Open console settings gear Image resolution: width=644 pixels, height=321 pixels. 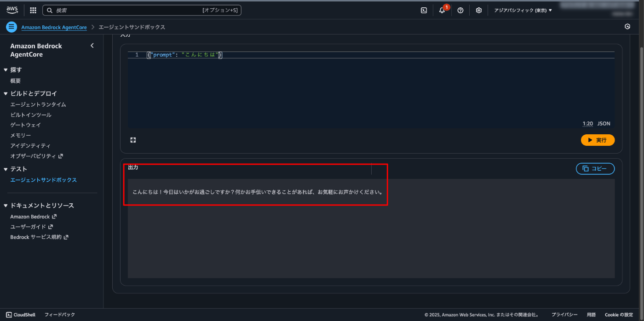479,10
